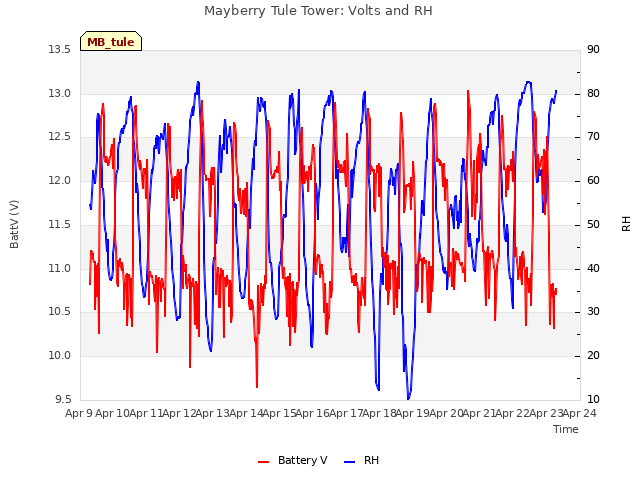Click the Apr 12 date tick
Viewport: 640px width, 480px height.
(179, 413)
